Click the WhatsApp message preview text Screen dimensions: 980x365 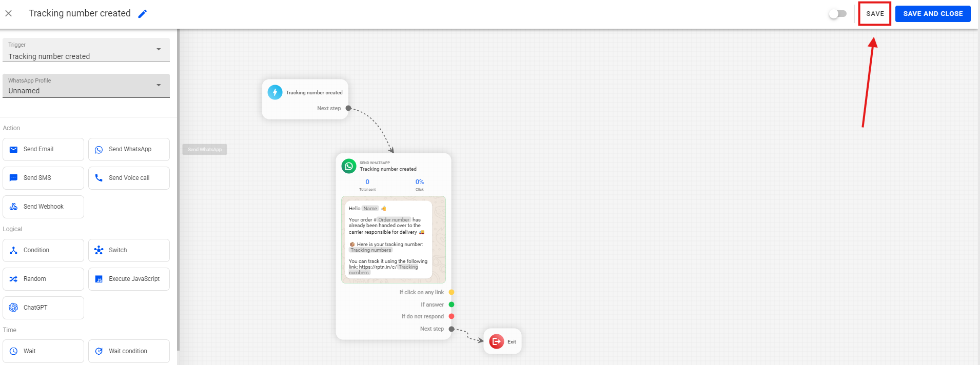click(x=388, y=240)
